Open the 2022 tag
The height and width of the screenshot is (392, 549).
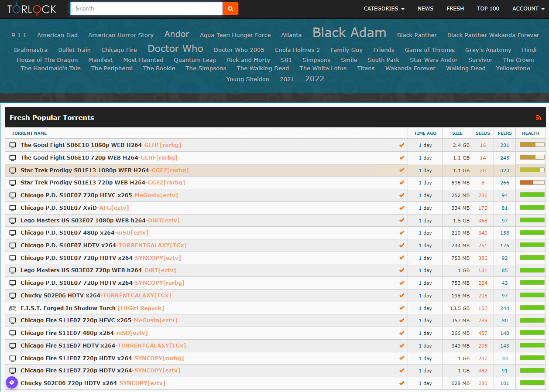[315, 78]
